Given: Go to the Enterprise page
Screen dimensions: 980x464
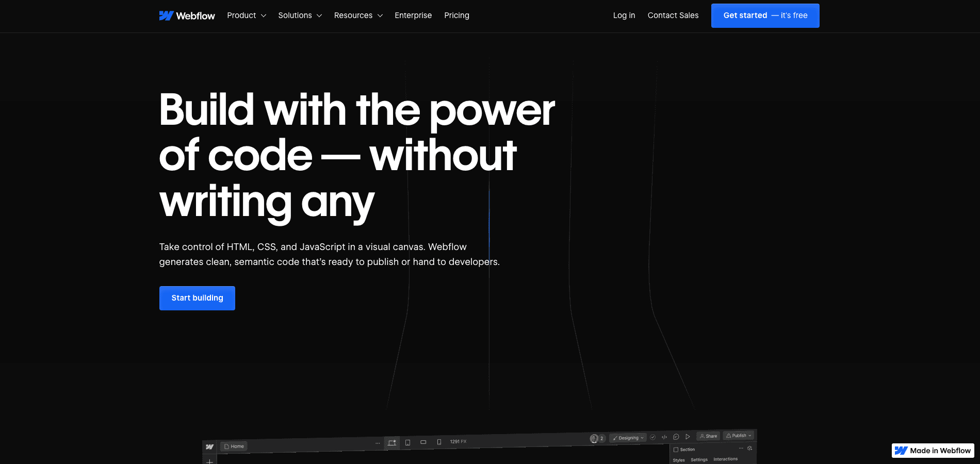Looking at the screenshot, I should [413, 15].
